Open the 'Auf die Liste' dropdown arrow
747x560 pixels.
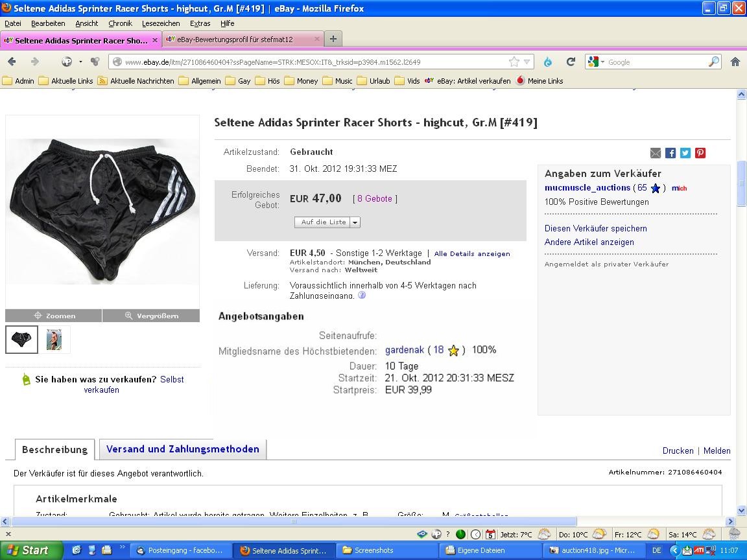[x=355, y=222]
